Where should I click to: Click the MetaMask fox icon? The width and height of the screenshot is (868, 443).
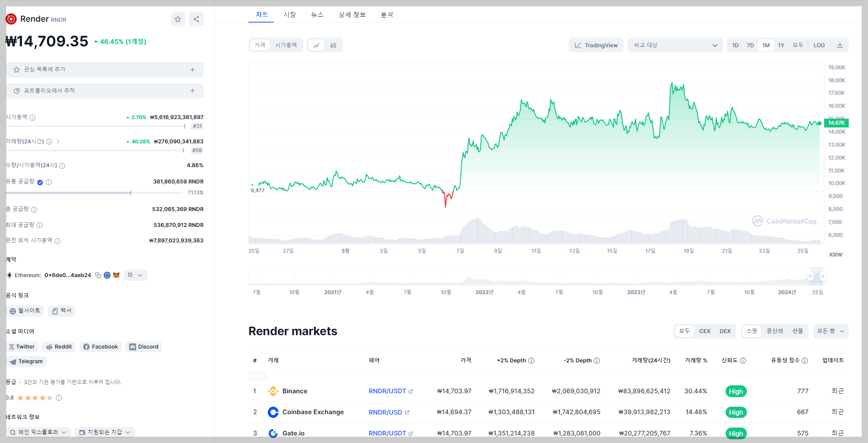coord(117,275)
